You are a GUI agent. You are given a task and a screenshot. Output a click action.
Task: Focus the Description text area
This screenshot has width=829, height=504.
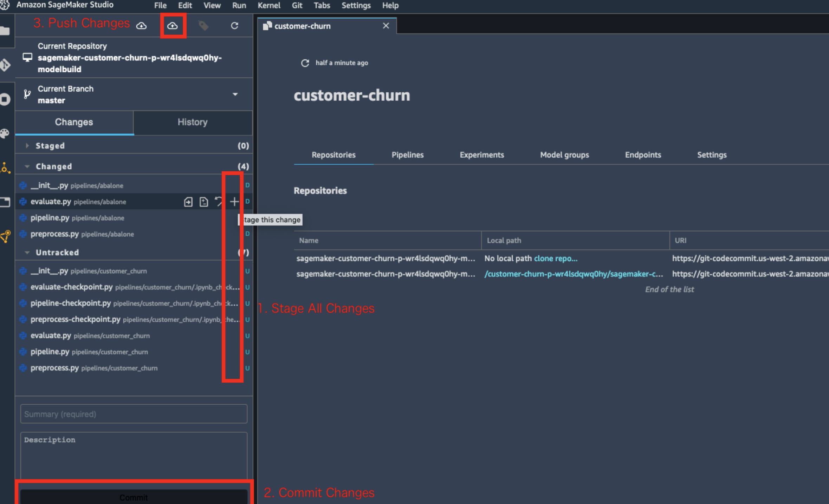pos(134,455)
